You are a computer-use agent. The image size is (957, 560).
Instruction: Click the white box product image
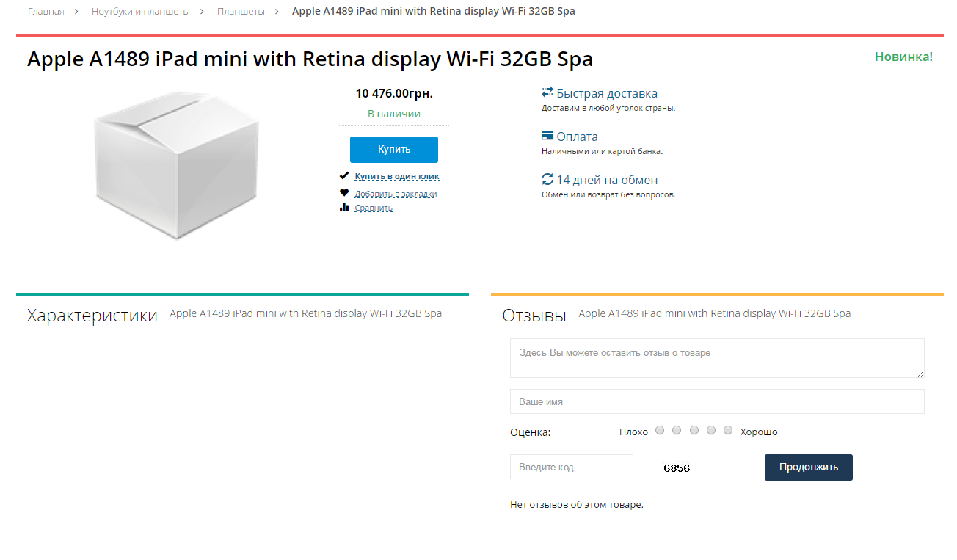(175, 164)
